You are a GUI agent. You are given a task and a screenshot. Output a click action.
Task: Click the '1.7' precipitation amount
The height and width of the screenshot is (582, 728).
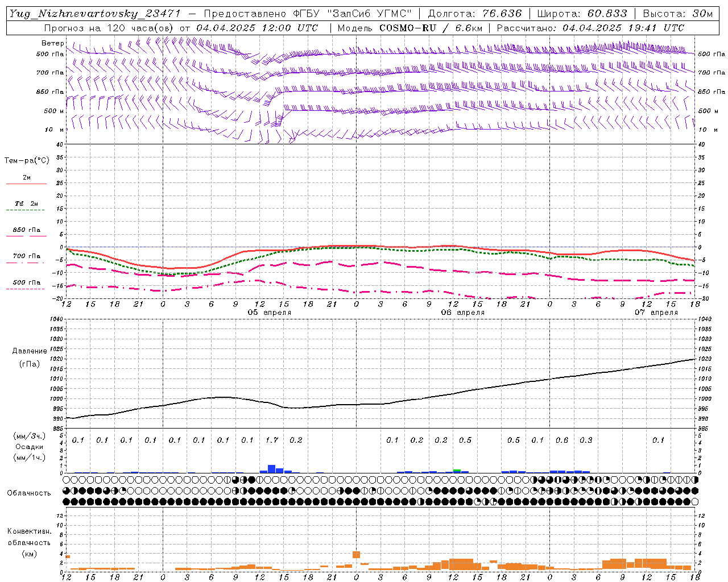pos(272,440)
